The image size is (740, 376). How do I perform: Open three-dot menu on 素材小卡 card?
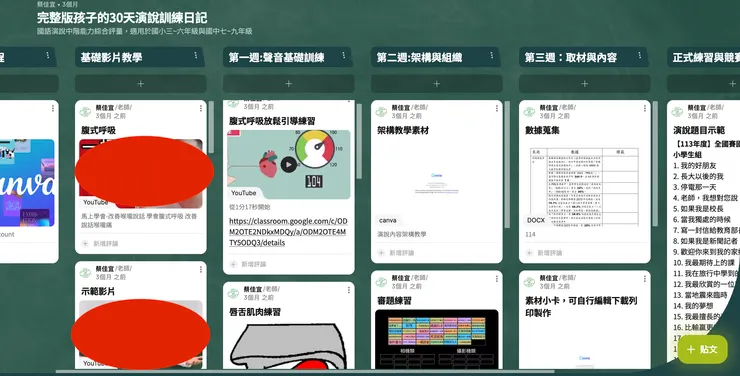[x=645, y=279]
